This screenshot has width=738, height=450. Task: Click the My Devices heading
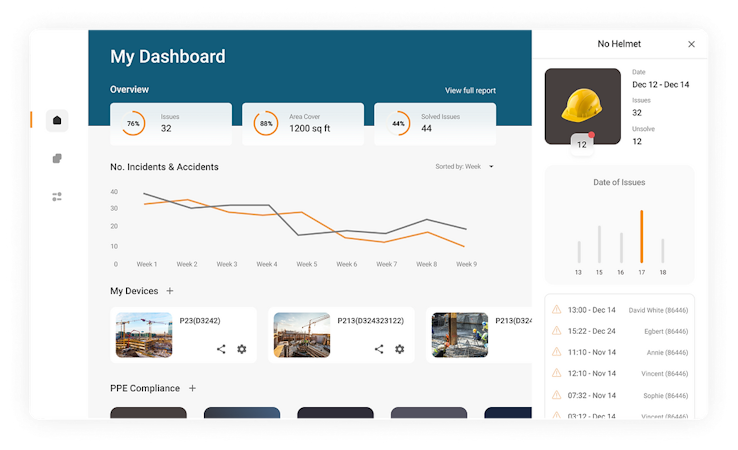[x=134, y=291]
